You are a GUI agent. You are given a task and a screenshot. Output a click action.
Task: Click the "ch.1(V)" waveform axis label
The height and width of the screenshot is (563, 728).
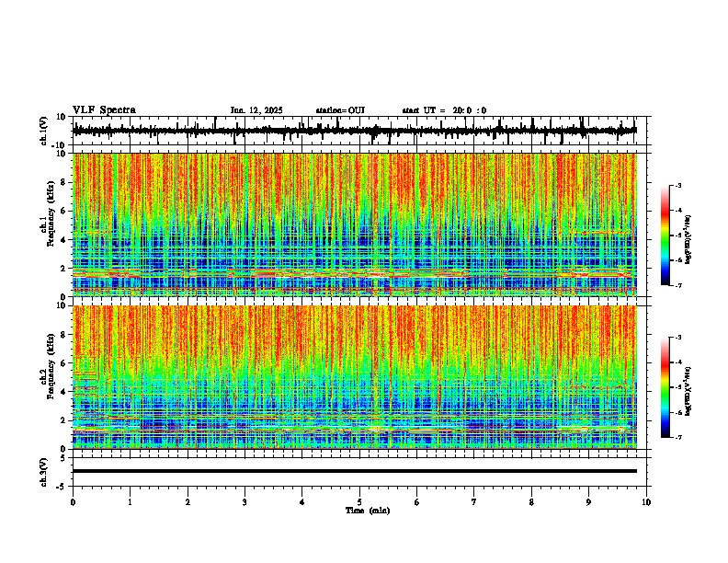click(x=44, y=131)
